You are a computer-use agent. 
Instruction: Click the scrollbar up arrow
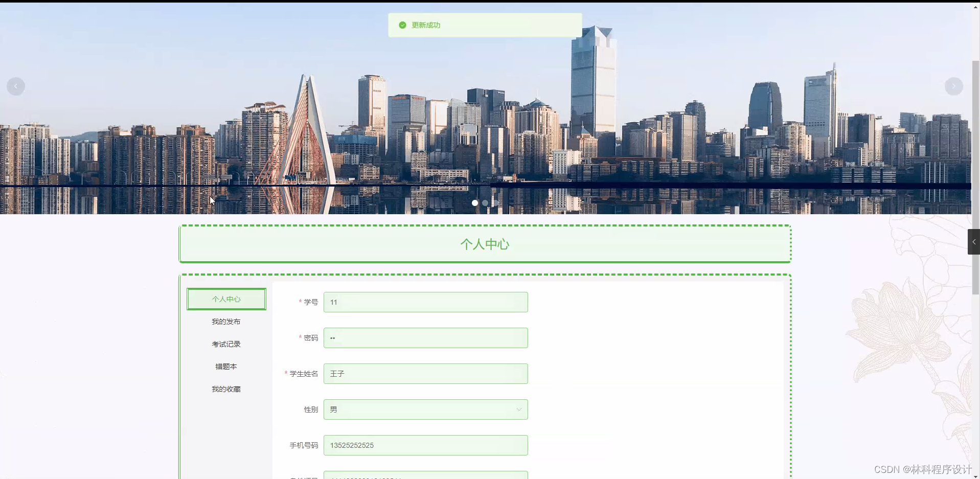click(975, 7)
